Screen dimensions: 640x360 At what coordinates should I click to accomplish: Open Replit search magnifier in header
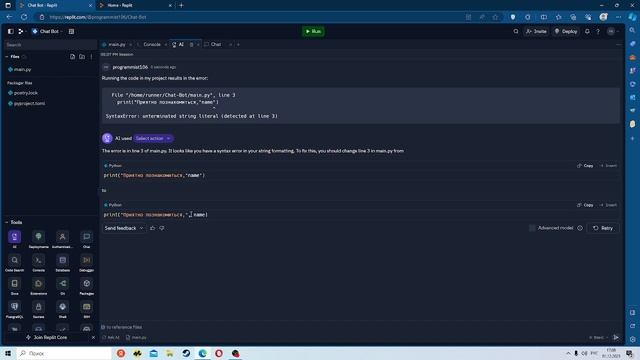516,31
